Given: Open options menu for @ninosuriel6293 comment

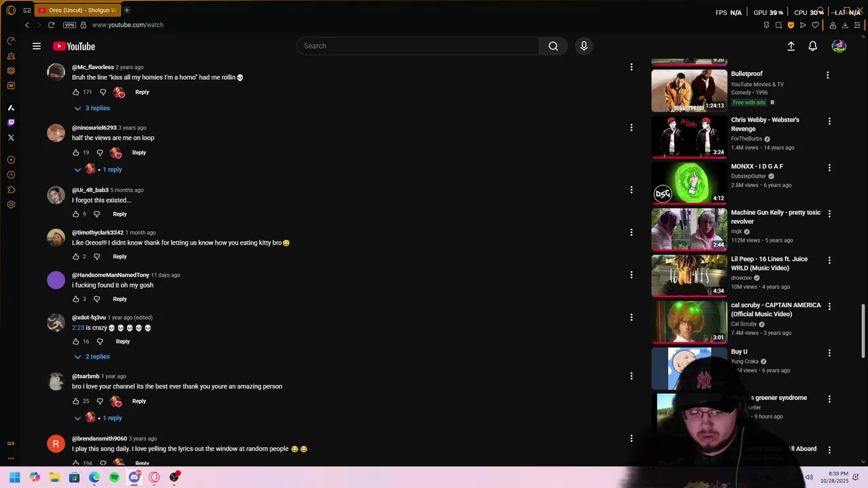Looking at the screenshot, I should pyautogui.click(x=631, y=127).
